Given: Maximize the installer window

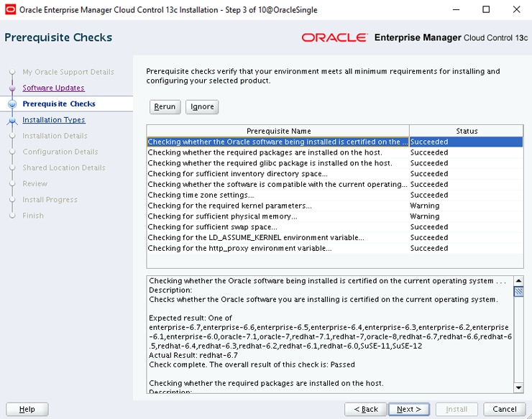Looking at the screenshot, I should pos(486,9).
